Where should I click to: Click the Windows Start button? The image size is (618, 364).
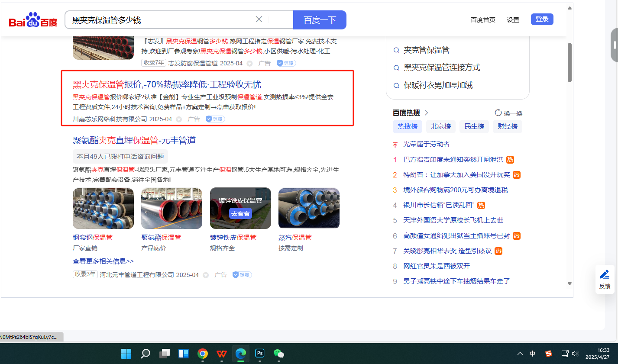[x=126, y=354]
